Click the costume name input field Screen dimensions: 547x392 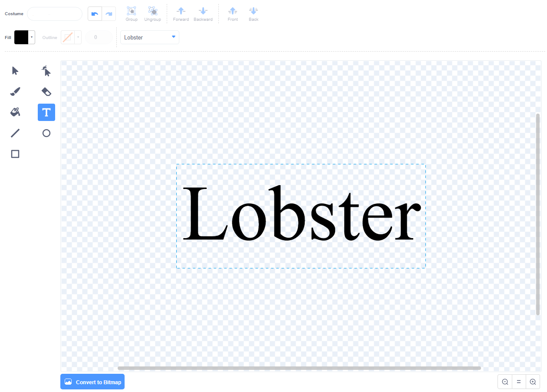click(54, 13)
